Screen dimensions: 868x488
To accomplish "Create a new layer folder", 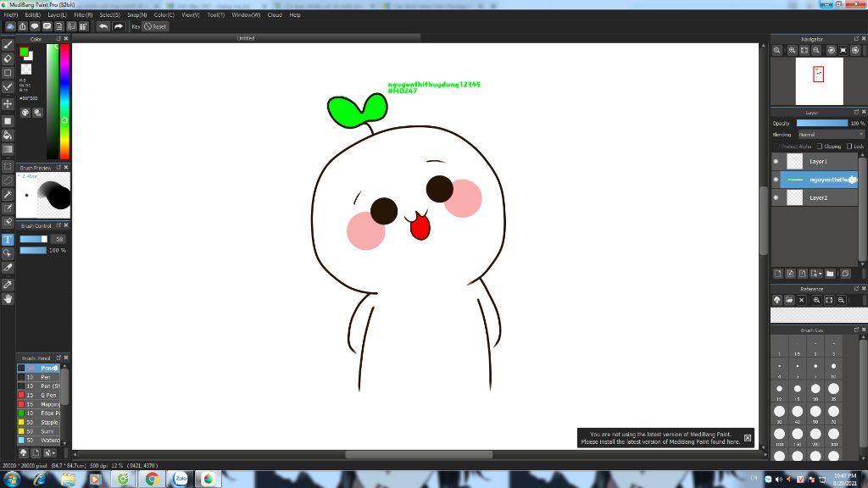I will tap(830, 274).
